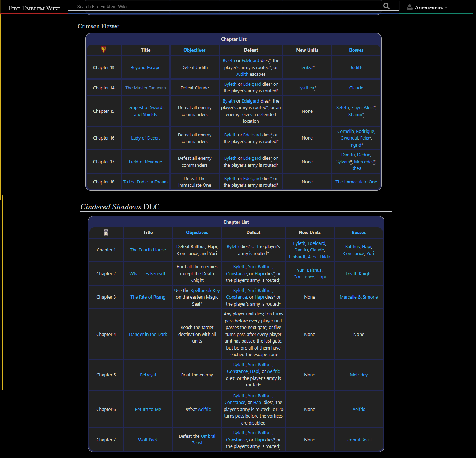Open The Rite of Rising chapter link
This screenshot has width=476, height=458.
[148, 297]
